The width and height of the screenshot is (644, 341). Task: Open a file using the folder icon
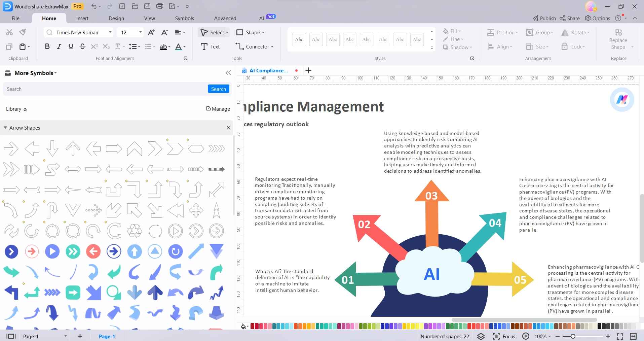pyautogui.click(x=135, y=6)
